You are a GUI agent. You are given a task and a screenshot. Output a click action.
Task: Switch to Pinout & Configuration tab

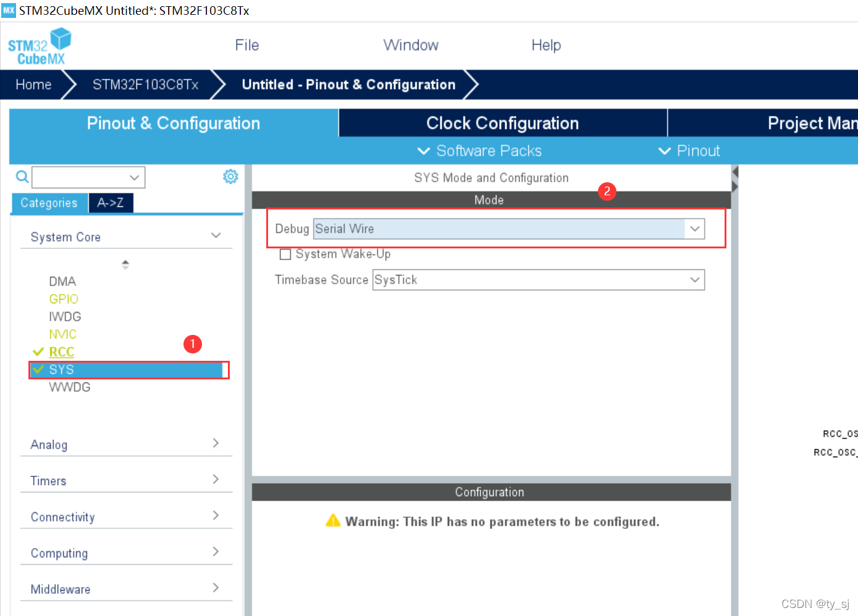tap(174, 123)
